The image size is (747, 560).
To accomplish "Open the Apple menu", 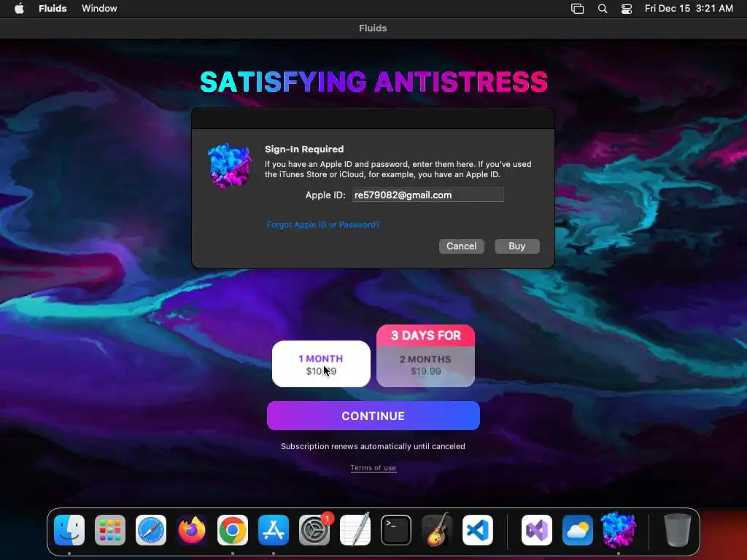I will click(x=19, y=9).
